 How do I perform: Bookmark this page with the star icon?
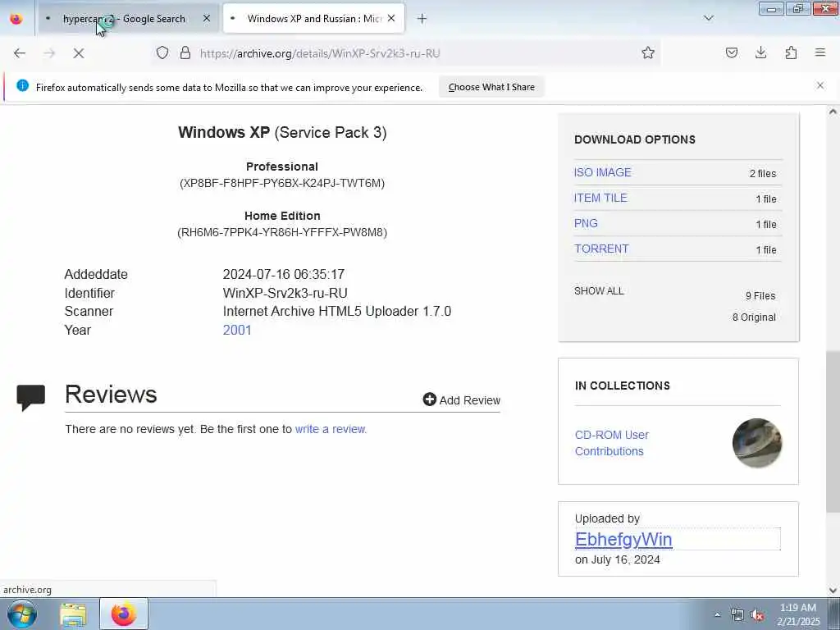(x=648, y=52)
